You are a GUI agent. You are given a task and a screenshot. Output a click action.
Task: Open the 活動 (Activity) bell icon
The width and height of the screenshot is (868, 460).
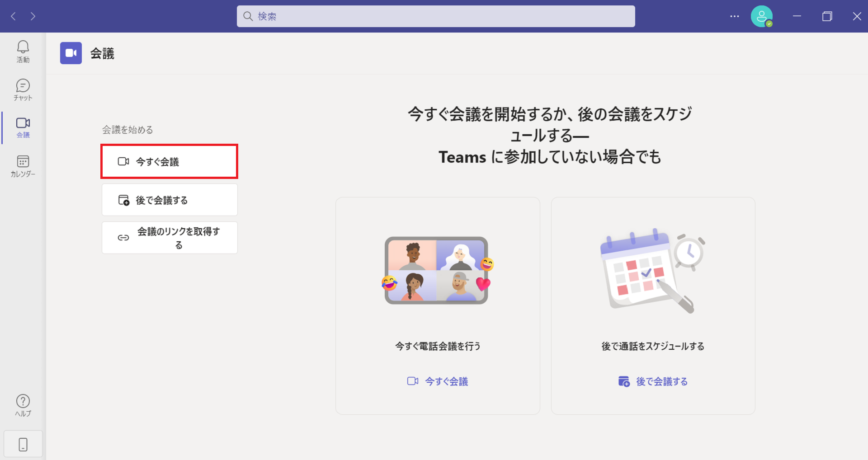(x=23, y=52)
